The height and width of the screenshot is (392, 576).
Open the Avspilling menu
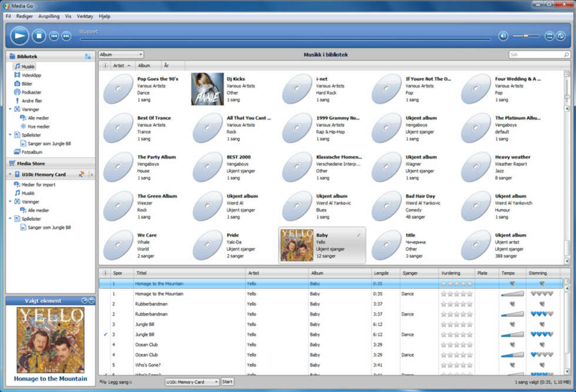click(49, 16)
